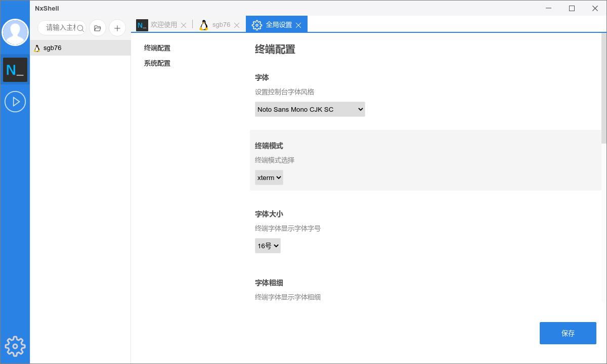Image resolution: width=607 pixels, height=364 pixels.
Task: Click the search magnifier icon
Action: (80, 28)
